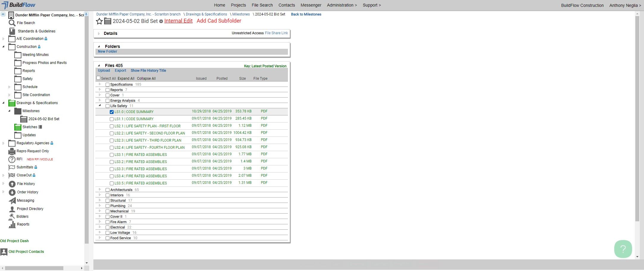Click the BuildFlow logo

[x=18, y=5]
